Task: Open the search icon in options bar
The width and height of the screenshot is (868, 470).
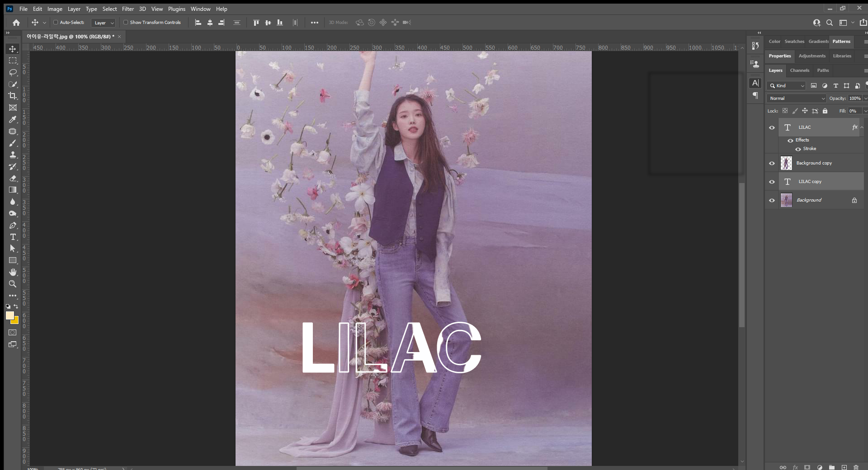Action: (830, 23)
